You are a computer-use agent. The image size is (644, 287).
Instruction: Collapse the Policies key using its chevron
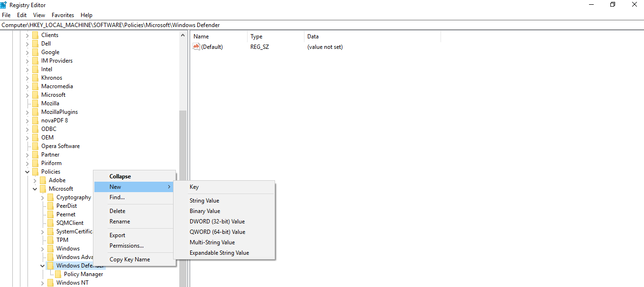pos(27,171)
